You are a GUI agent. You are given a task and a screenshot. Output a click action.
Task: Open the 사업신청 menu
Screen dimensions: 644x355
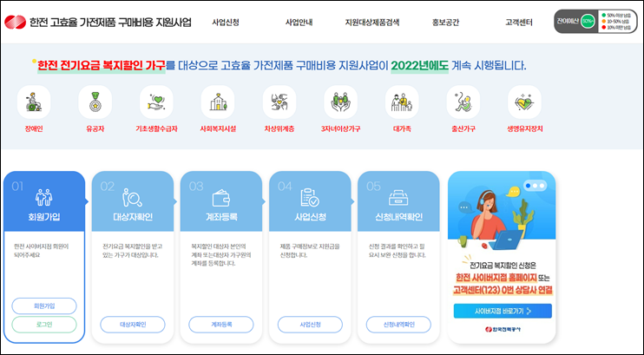(x=226, y=23)
